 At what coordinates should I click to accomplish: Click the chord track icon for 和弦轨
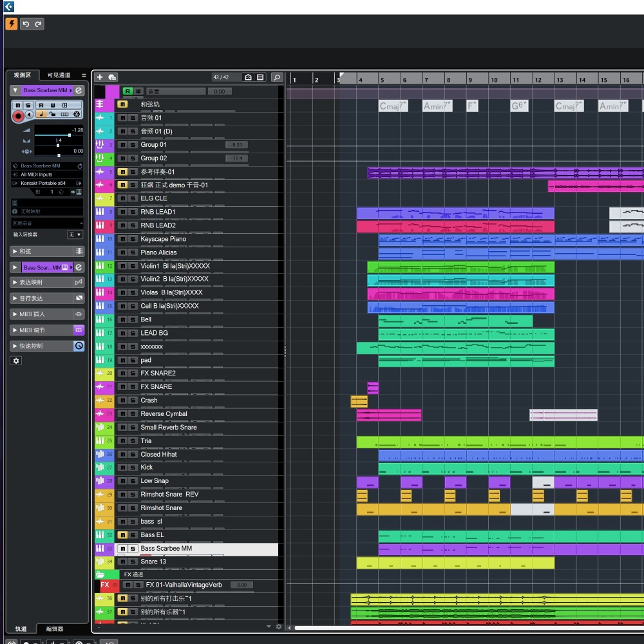[x=100, y=104]
